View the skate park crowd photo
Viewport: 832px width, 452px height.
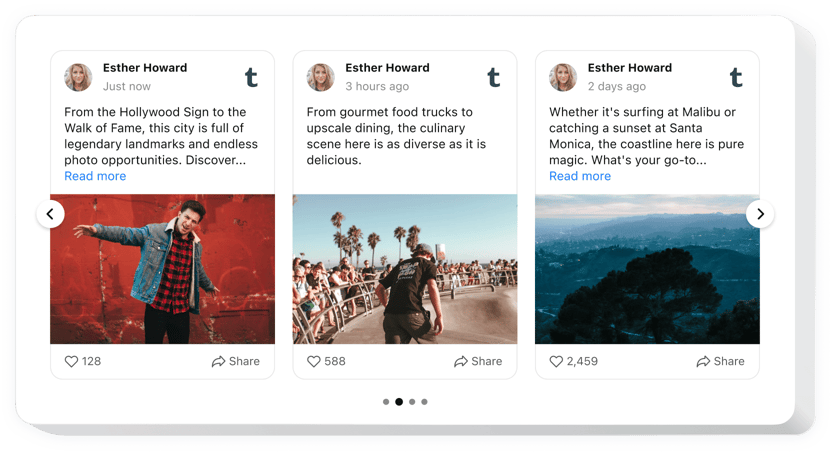tap(405, 269)
